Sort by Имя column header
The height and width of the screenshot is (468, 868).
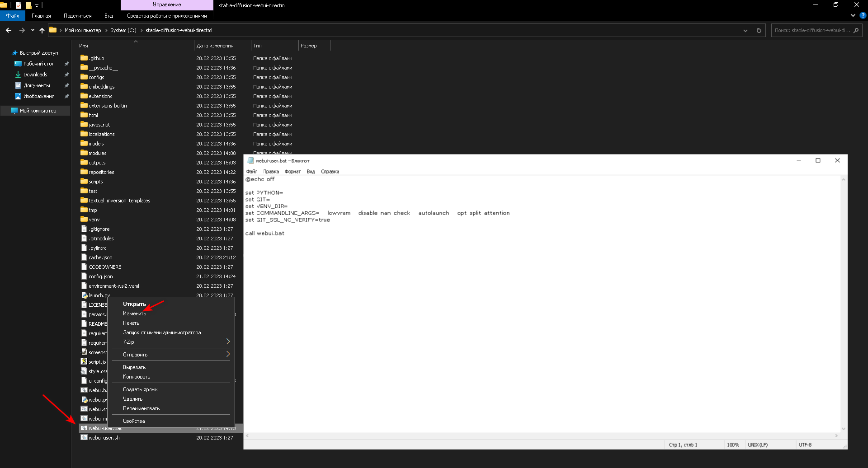84,46
